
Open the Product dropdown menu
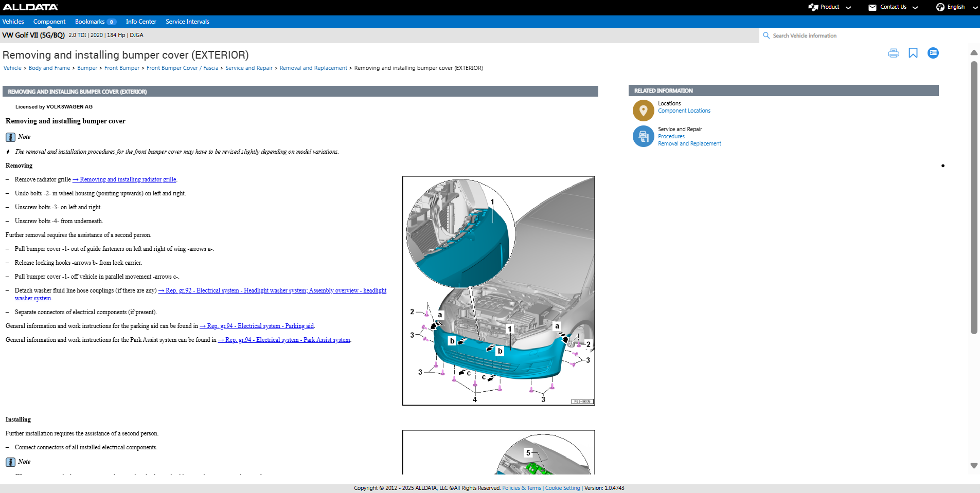coord(829,7)
